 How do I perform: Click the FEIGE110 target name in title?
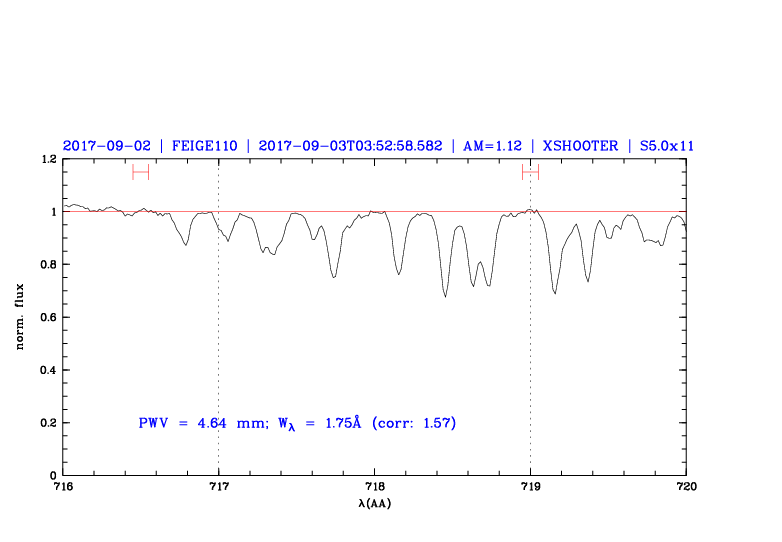coord(204,145)
